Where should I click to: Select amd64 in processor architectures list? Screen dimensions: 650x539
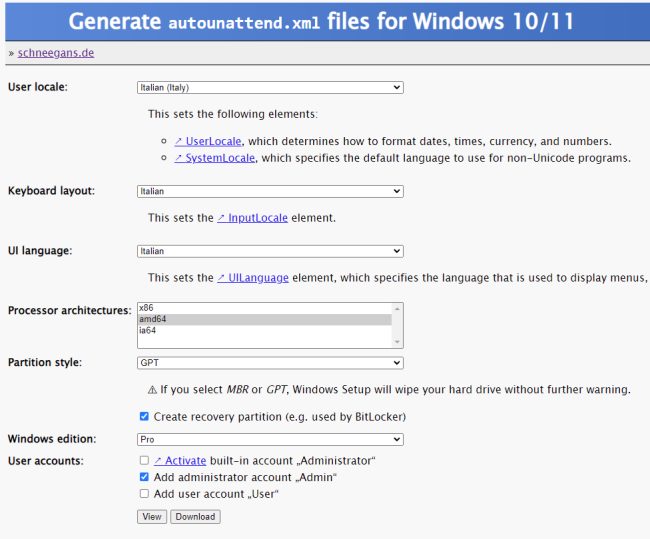point(264,319)
